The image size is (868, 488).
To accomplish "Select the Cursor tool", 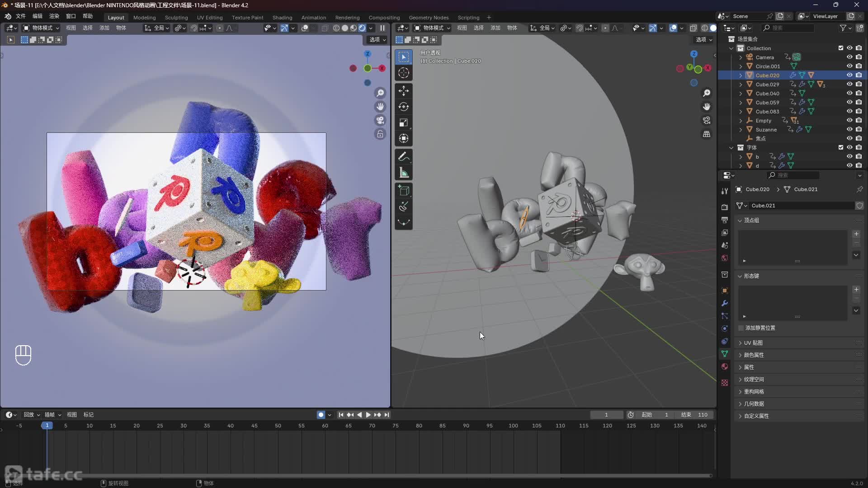I will pyautogui.click(x=404, y=73).
